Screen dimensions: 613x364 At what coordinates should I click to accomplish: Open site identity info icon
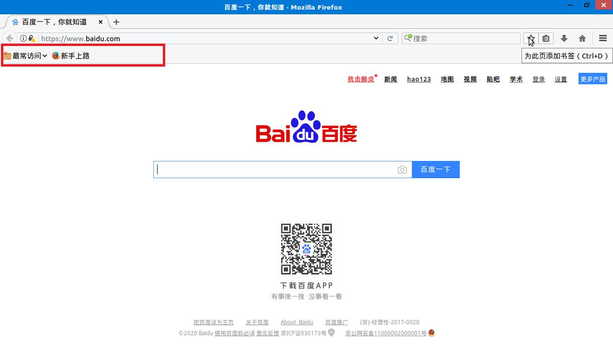23,38
